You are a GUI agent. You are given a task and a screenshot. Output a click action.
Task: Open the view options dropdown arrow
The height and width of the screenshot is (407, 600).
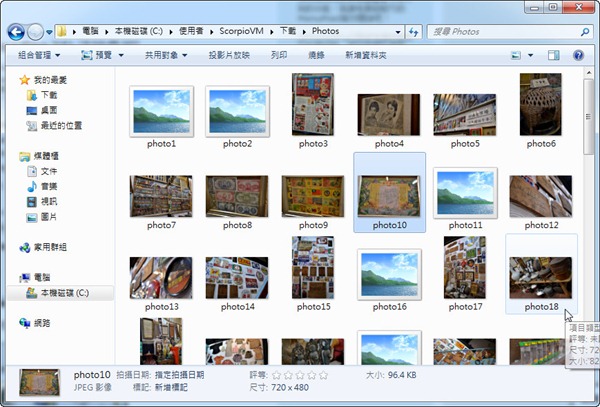coord(531,55)
